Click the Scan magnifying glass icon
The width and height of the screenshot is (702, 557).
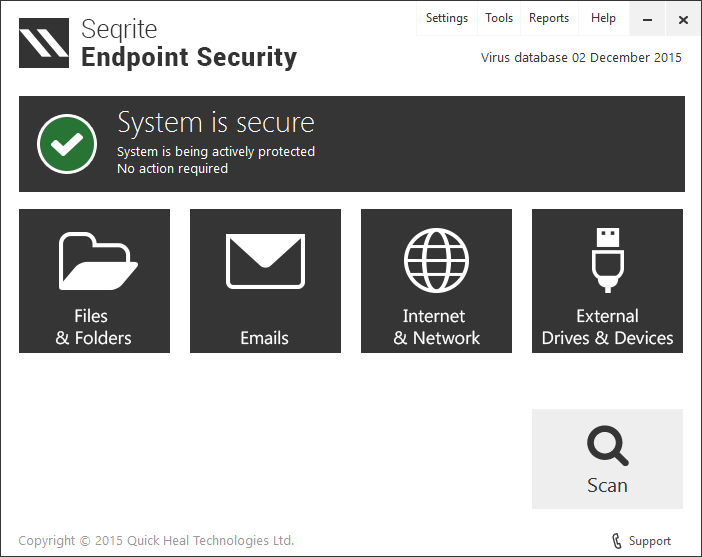tap(607, 445)
